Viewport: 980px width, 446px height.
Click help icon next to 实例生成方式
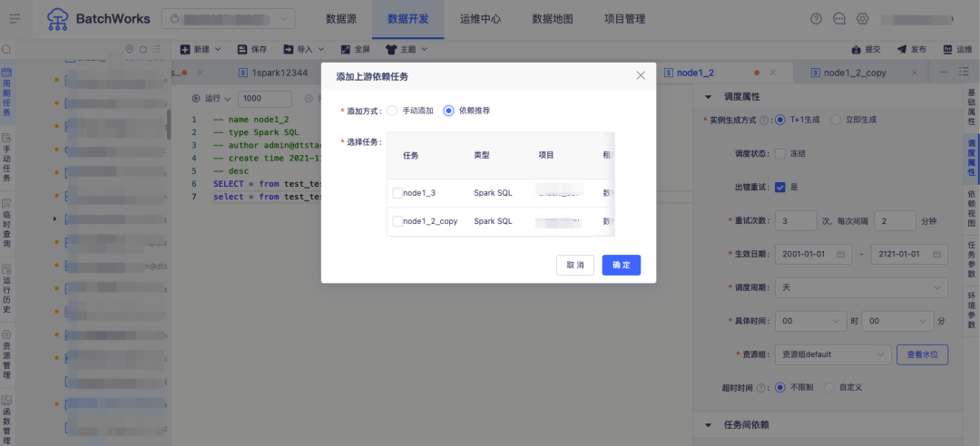tap(764, 120)
